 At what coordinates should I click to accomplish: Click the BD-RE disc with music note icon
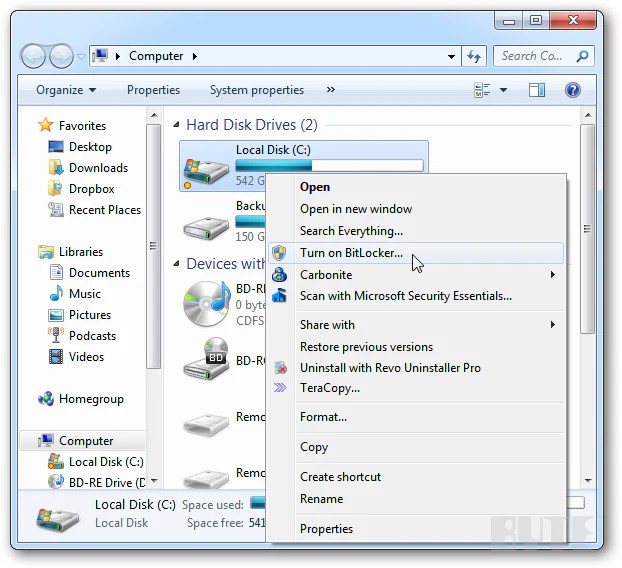(x=207, y=303)
